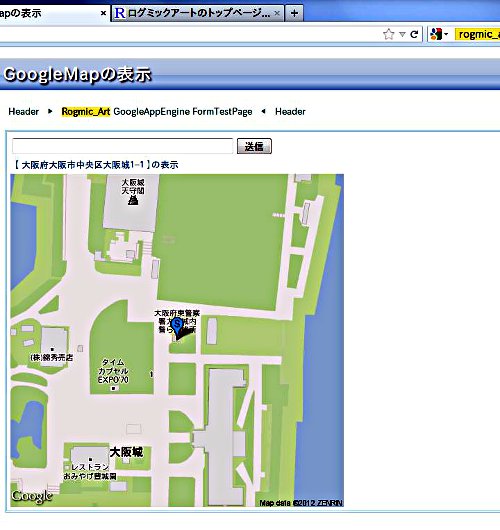Screen dimensions: 500x530
Task: Click the レストランおみやげ map label
Action: click(90, 472)
